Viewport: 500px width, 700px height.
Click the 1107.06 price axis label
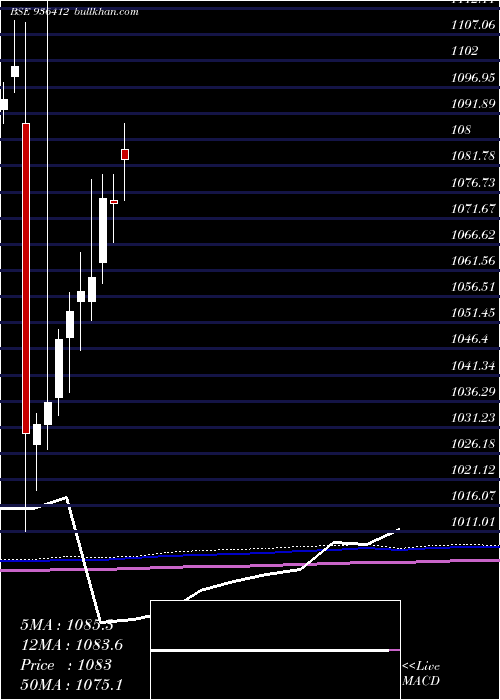click(473, 25)
